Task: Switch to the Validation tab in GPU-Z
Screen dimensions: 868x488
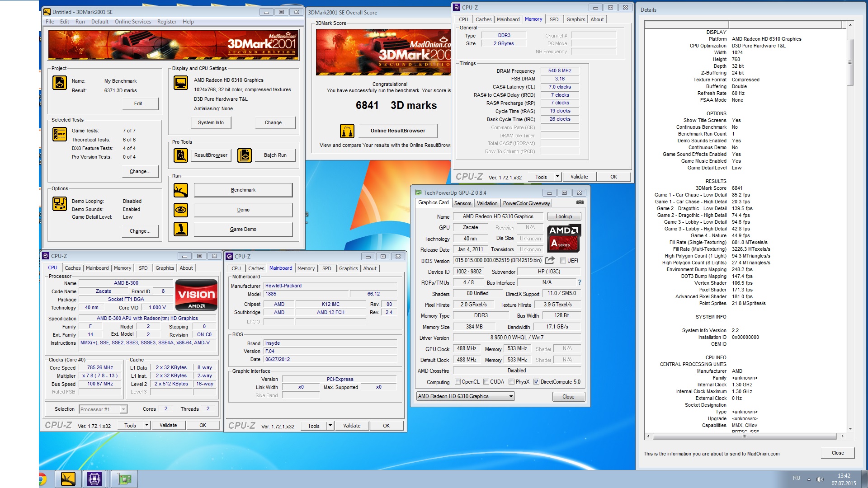Action: (487, 203)
